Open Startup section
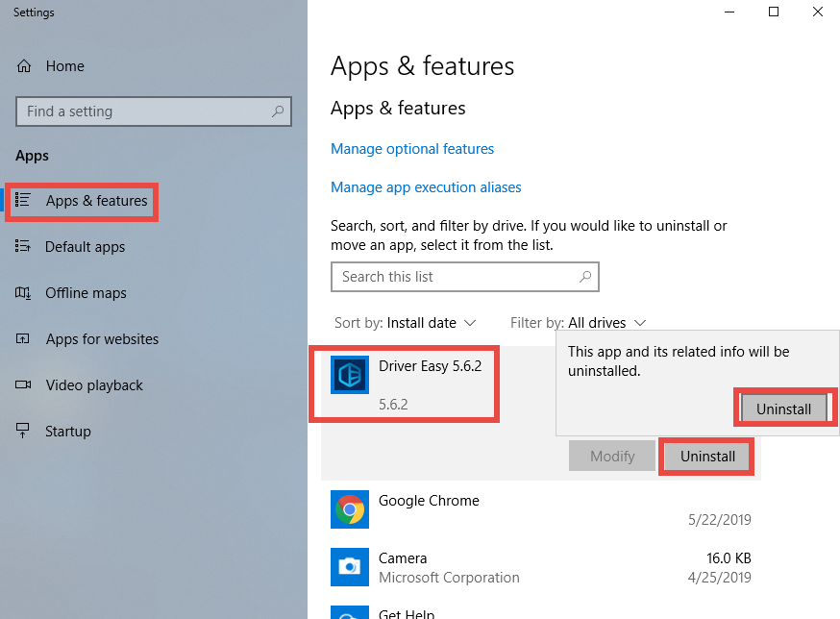 tap(68, 431)
